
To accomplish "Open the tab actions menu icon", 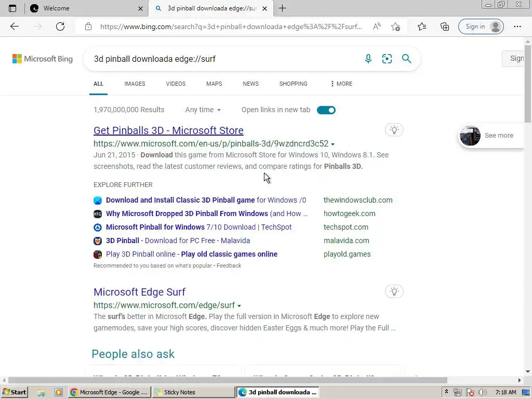I will [x=12, y=8].
